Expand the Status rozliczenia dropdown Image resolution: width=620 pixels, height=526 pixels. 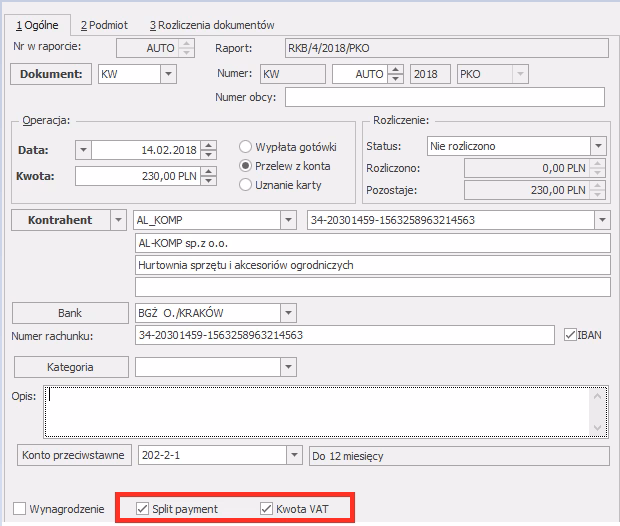click(597, 147)
